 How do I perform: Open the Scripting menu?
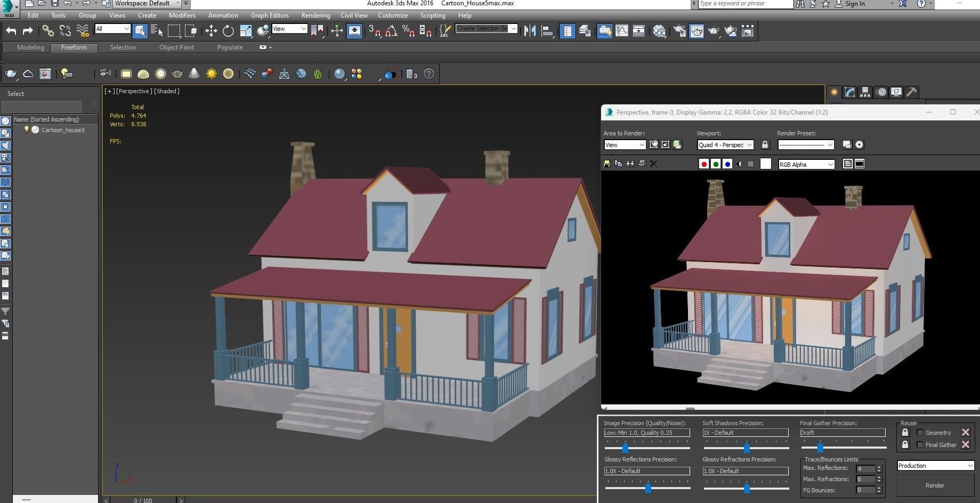click(x=433, y=15)
